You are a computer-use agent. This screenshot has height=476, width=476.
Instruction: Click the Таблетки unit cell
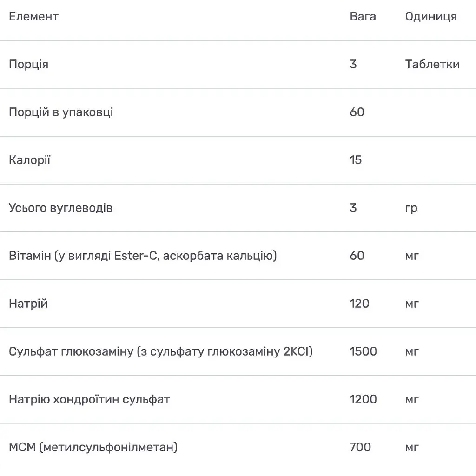432,64
